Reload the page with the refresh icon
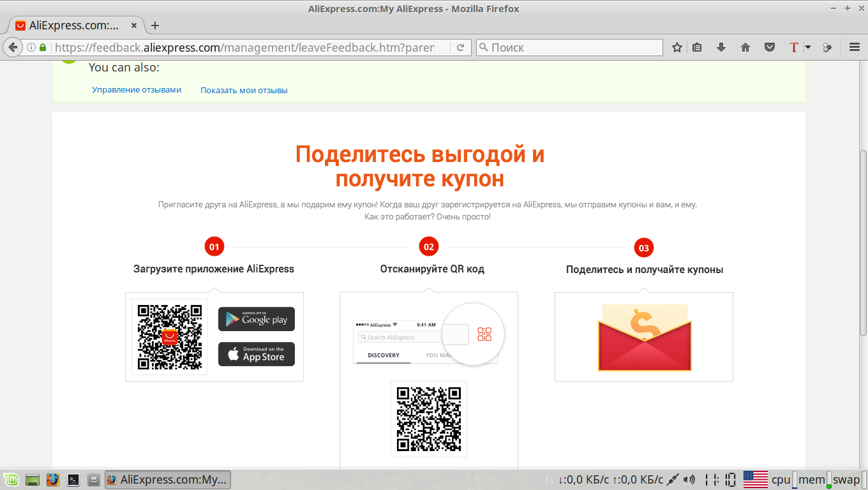The height and width of the screenshot is (490, 868). (x=460, y=47)
